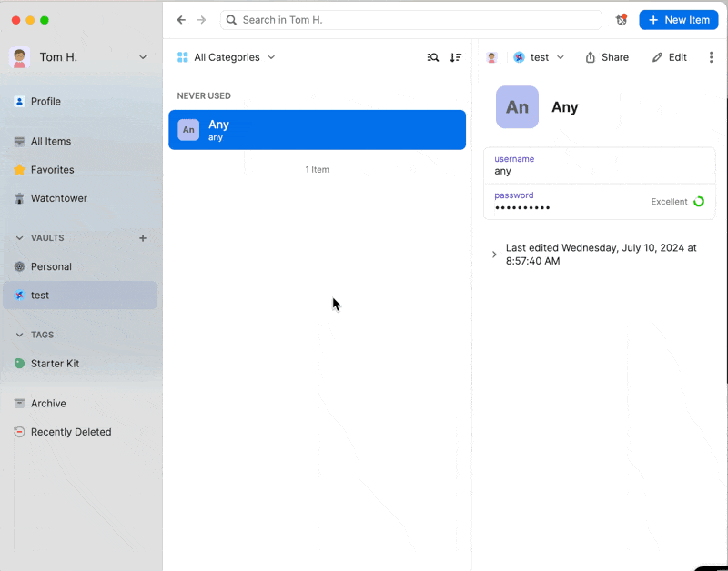Expand the Last edited details chevron

coord(494,255)
